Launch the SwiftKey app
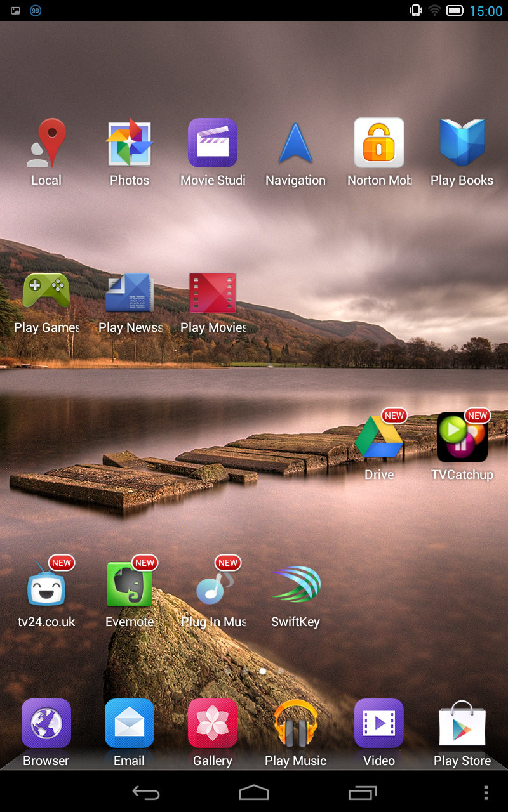Viewport: 508px width, 812px height. (296, 585)
